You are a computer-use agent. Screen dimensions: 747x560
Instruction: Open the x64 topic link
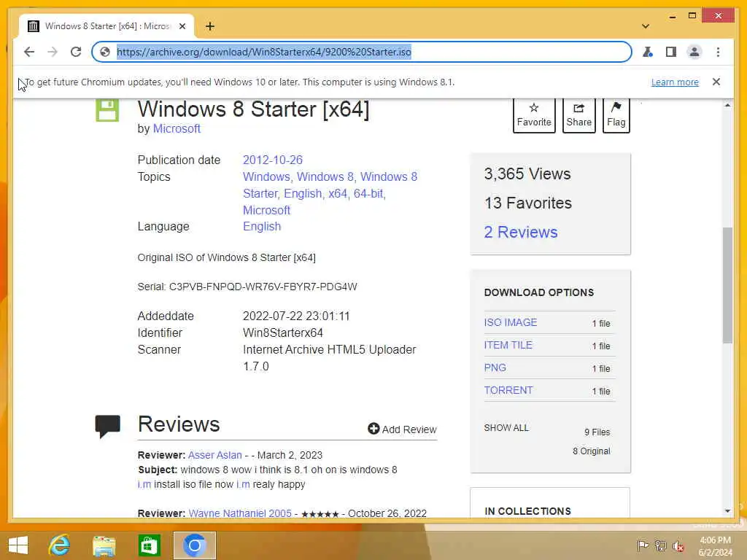[x=337, y=193]
